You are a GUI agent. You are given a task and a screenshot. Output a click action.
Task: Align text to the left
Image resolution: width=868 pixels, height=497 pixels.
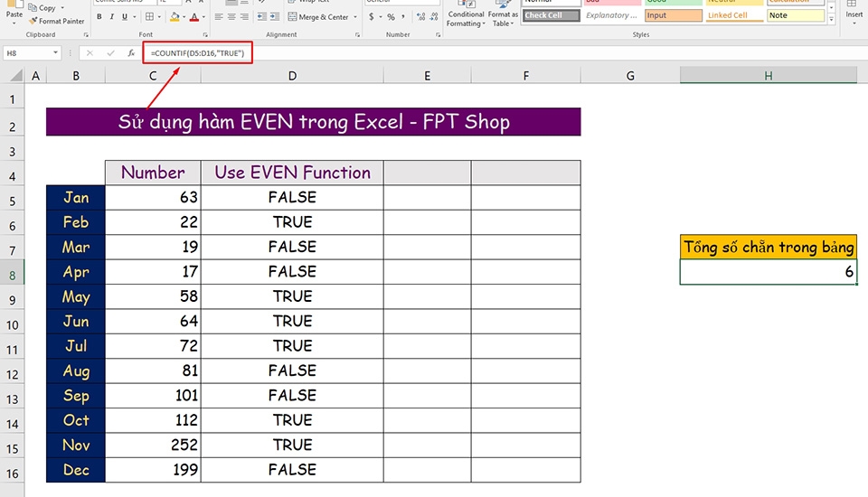[219, 17]
